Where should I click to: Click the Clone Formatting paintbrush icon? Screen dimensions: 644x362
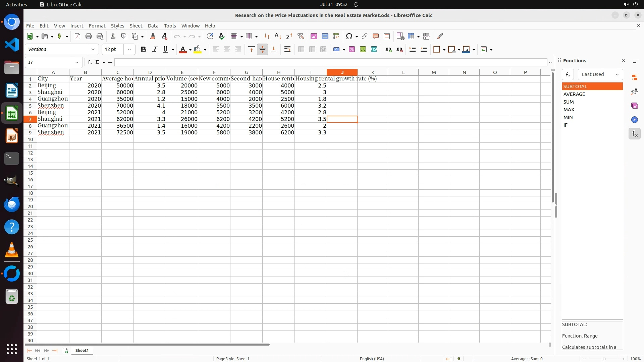click(x=153, y=36)
